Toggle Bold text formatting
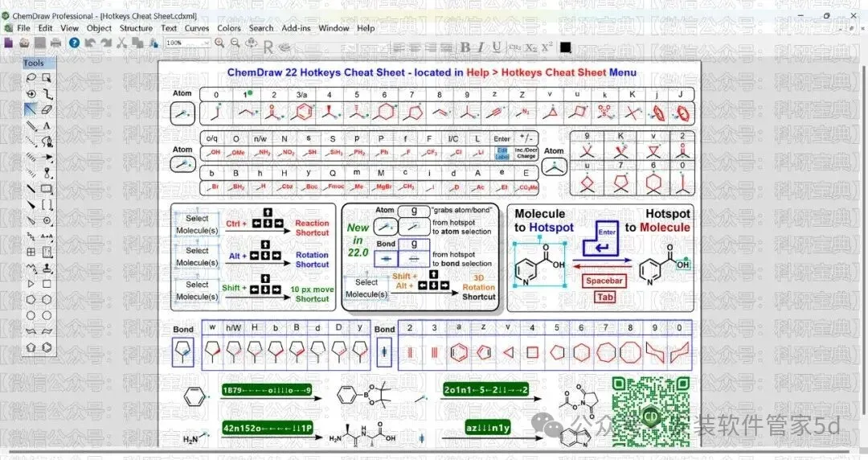This screenshot has height=460, width=868. coord(465,47)
